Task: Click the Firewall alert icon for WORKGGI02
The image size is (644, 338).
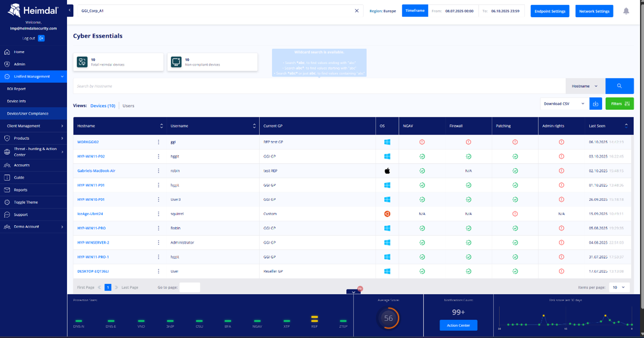Action: (x=468, y=142)
